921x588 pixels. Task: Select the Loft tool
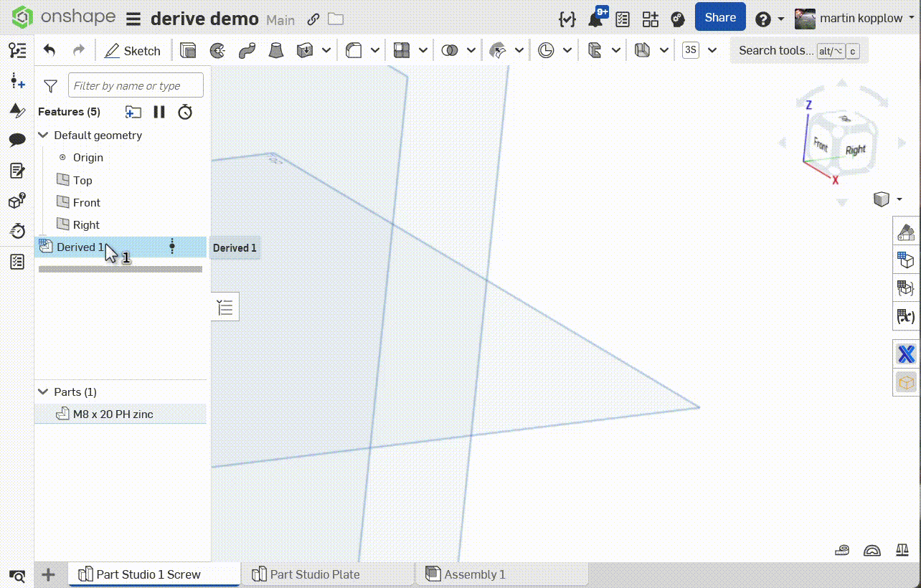click(275, 50)
